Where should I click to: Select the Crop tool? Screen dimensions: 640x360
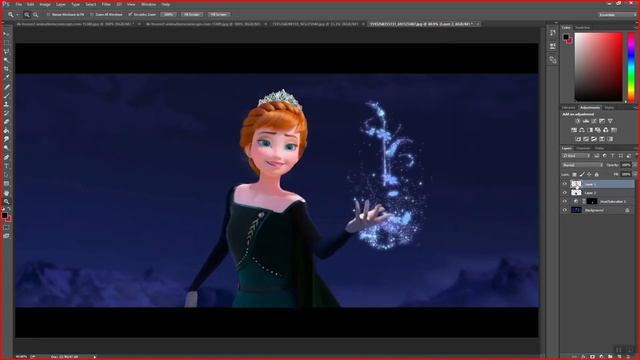coord(6,69)
